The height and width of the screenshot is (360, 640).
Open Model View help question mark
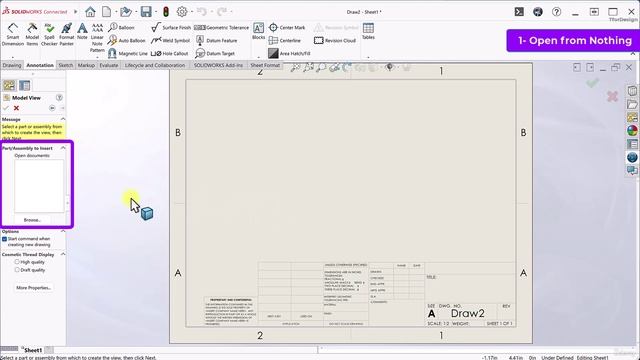tap(59, 98)
